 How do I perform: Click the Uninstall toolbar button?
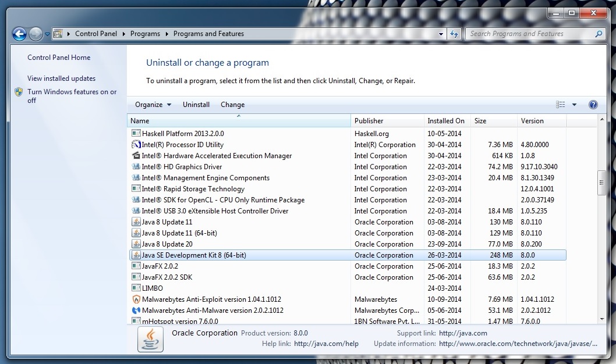pyautogui.click(x=196, y=104)
